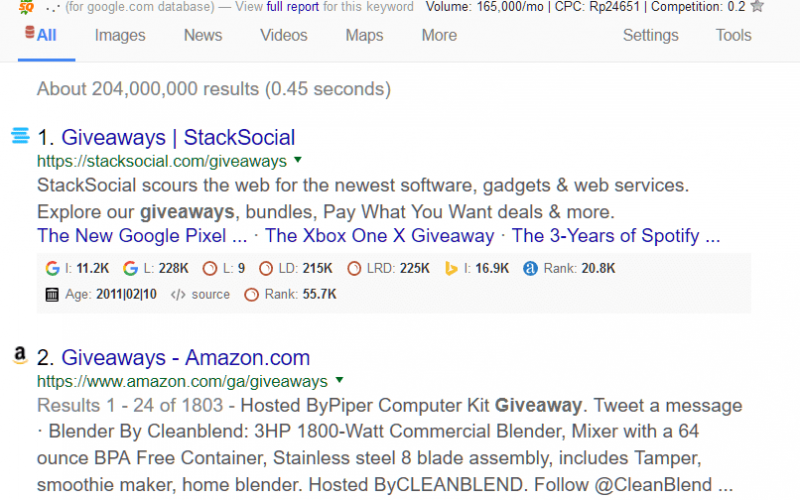Click the Age calendar icon
Screen dimensions: 800x500
coord(52,294)
